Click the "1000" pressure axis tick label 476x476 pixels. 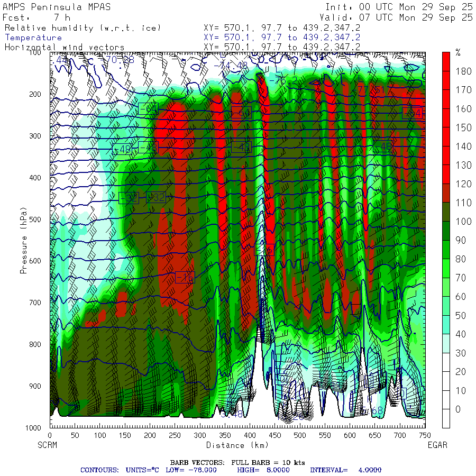tap(33, 428)
